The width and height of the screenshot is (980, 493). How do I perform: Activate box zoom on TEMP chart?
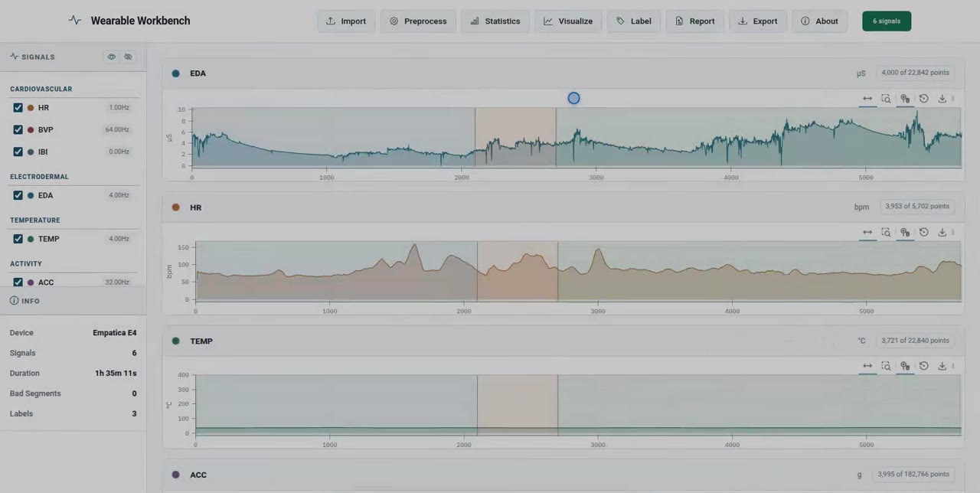(886, 366)
